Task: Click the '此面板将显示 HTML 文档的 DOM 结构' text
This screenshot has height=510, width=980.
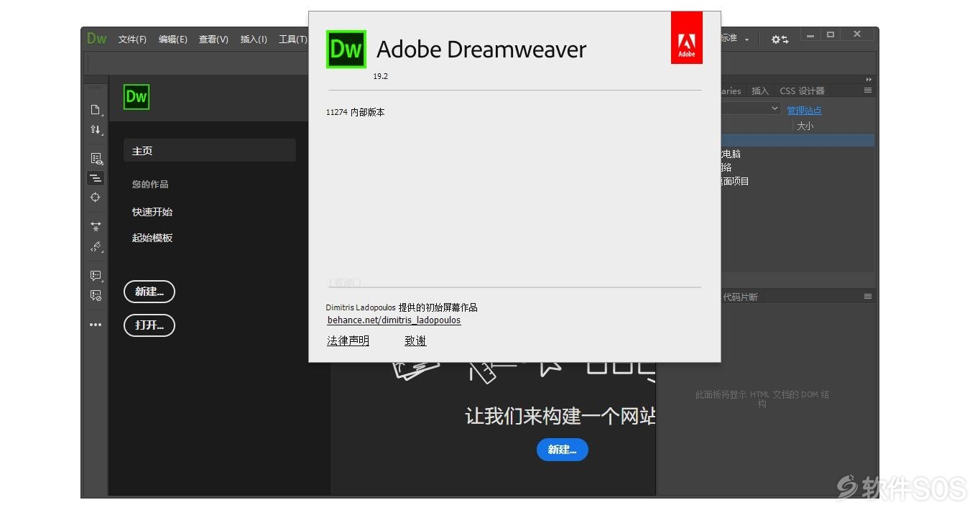Action: 762,399
